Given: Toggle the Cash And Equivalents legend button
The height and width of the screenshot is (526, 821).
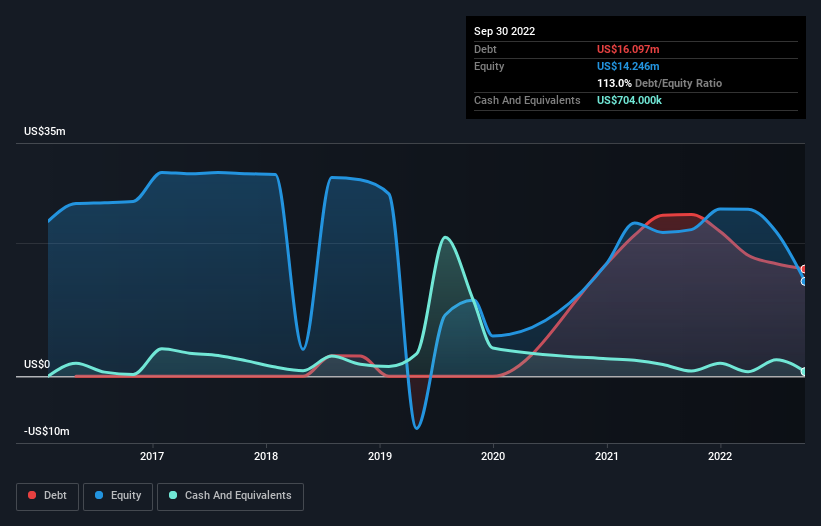Looking at the screenshot, I should (230, 496).
